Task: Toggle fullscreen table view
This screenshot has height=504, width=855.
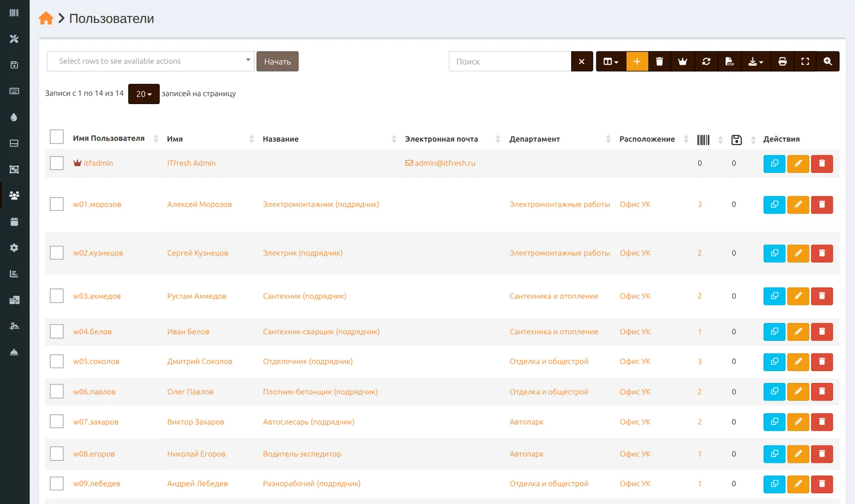Action: [805, 61]
